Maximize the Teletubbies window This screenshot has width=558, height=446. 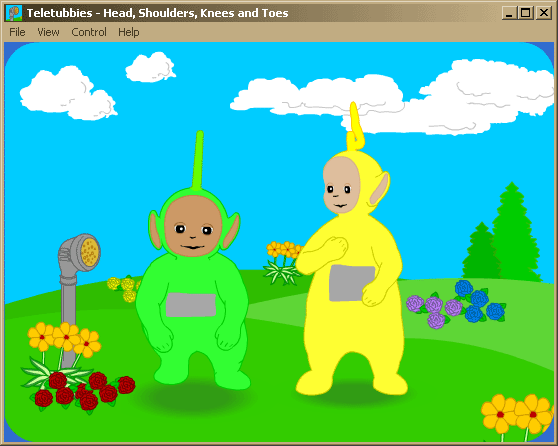pyautogui.click(x=526, y=13)
